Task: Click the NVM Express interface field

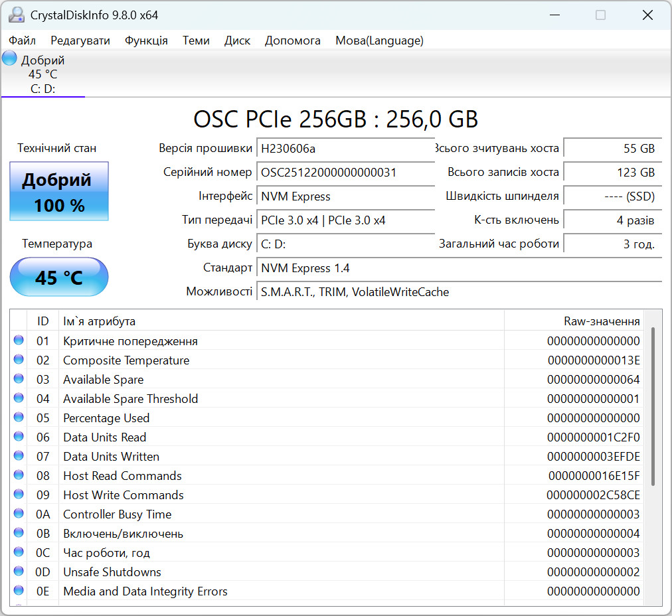Action: (x=345, y=196)
